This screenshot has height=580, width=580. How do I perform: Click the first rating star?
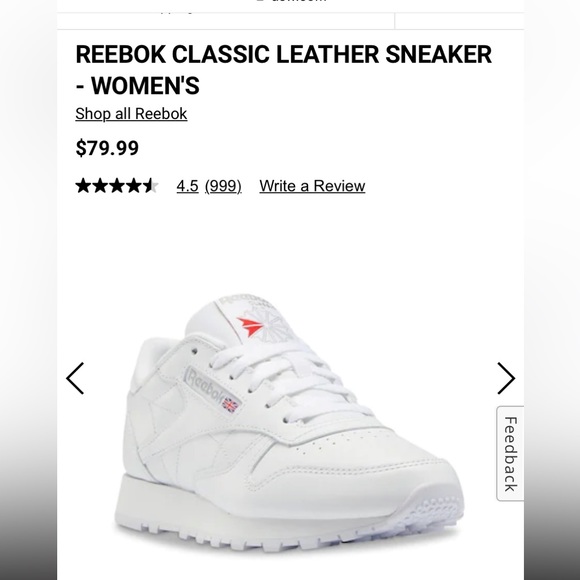[x=83, y=186]
